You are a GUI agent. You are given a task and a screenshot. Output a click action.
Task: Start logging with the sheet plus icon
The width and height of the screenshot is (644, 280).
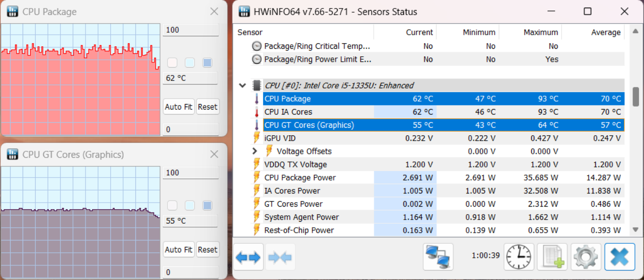pos(552,257)
